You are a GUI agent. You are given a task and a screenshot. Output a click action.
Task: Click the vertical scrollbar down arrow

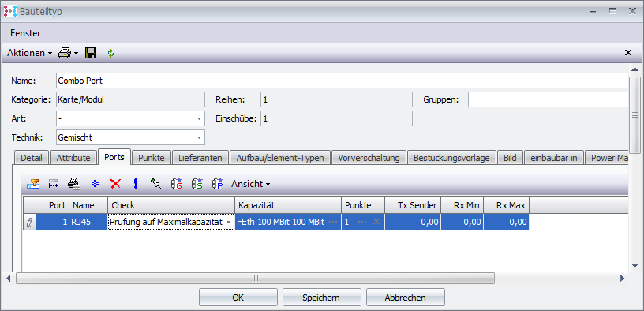pyautogui.click(x=635, y=265)
